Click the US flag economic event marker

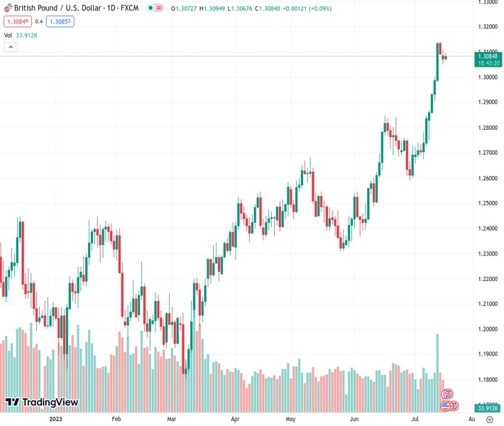447,406
